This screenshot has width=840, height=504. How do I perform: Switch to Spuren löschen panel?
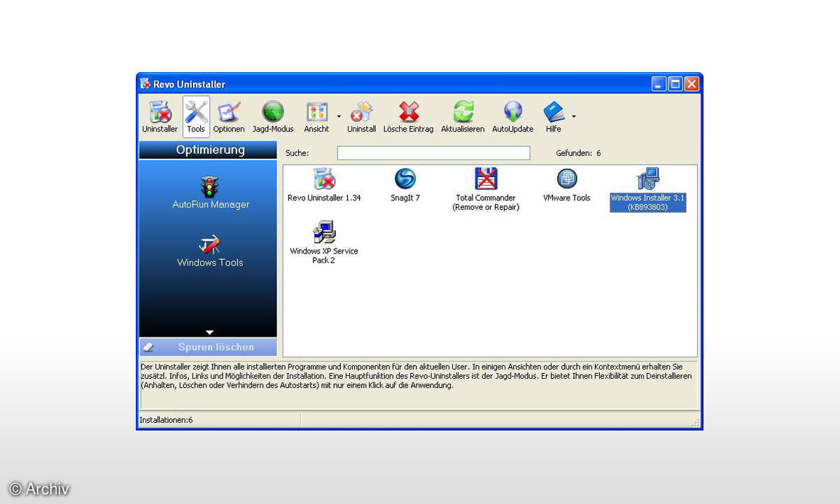coord(208,347)
